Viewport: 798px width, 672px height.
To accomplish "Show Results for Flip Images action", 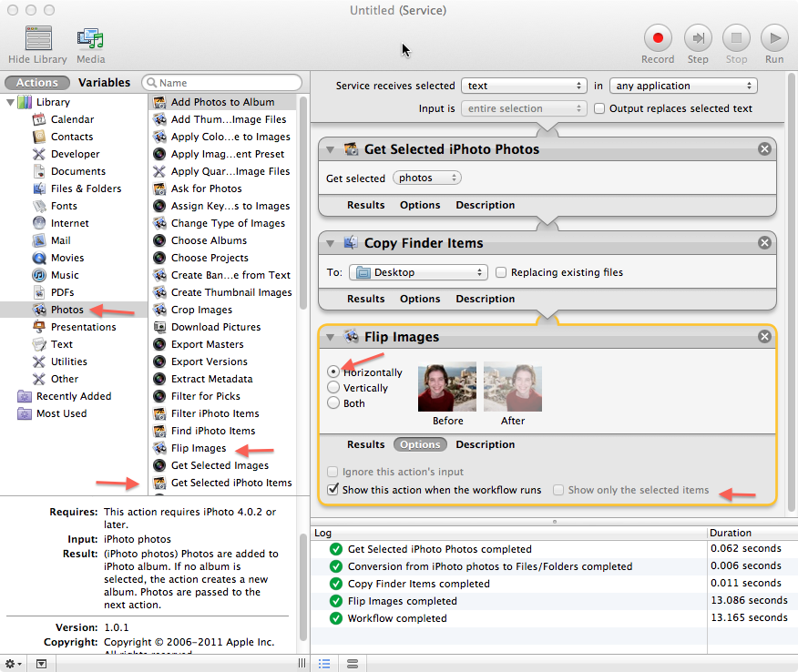I will [x=366, y=444].
